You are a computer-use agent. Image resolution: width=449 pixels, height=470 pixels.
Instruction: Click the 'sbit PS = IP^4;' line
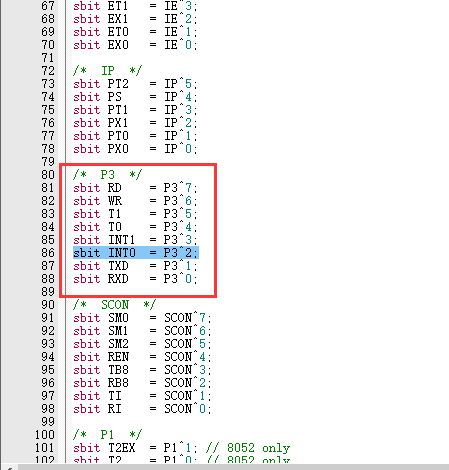135,97
